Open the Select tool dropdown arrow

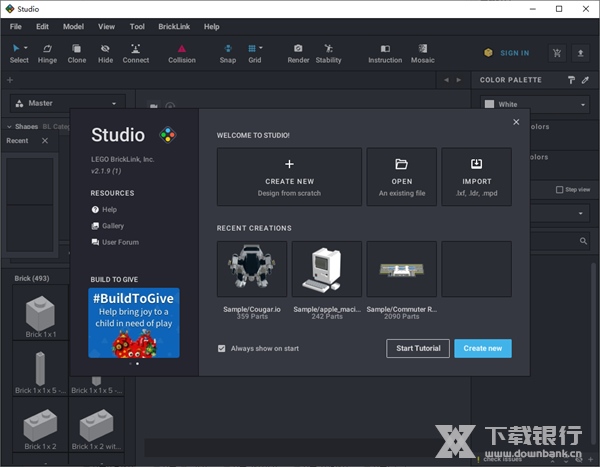[26, 48]
